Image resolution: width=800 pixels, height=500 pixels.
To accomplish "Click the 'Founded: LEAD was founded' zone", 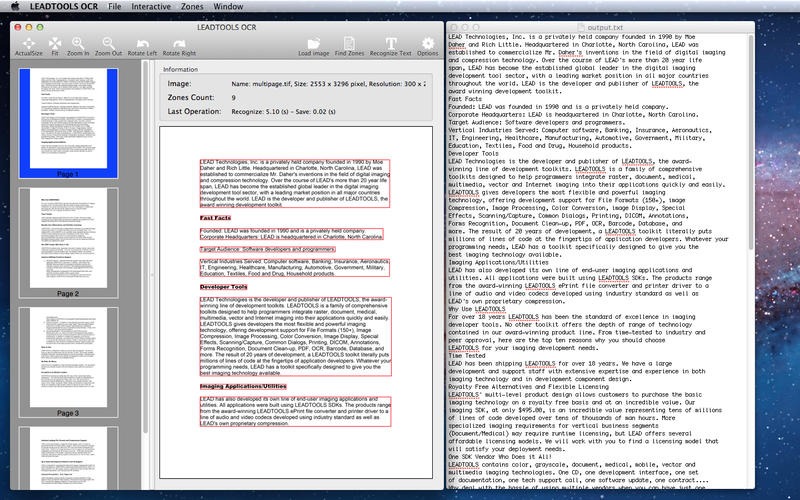I will (x=291, y=234).
